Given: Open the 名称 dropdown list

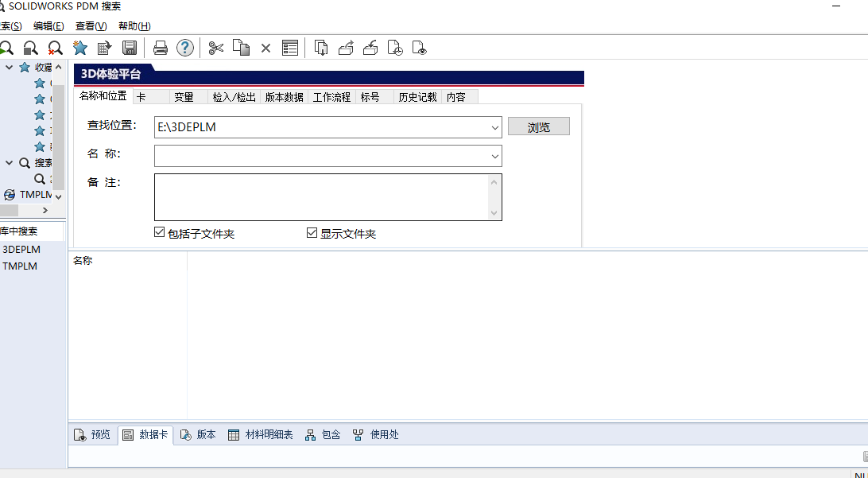Looking at the screenshot, I should [495, 156].
